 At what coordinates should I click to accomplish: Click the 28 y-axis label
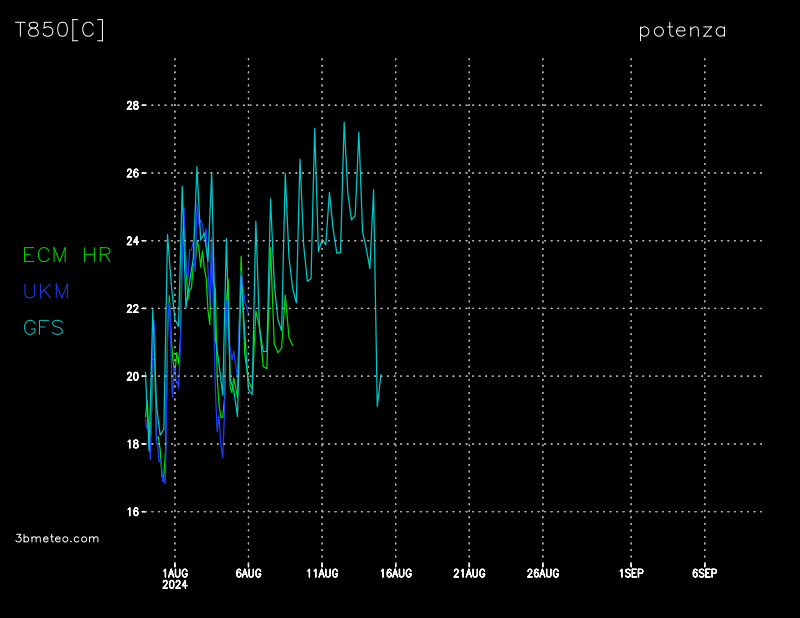(132, 105)
